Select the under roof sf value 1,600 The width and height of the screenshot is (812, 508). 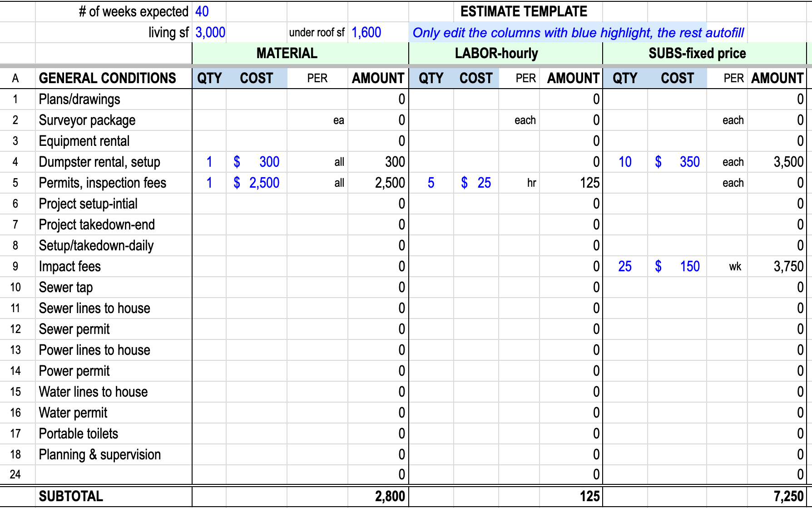[x=366, y=32]
